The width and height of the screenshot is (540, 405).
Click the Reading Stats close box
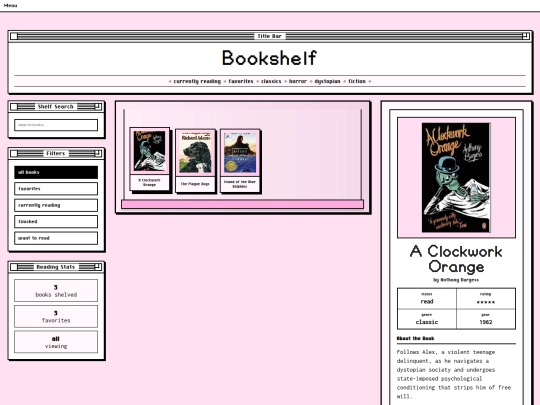point(14,267)
